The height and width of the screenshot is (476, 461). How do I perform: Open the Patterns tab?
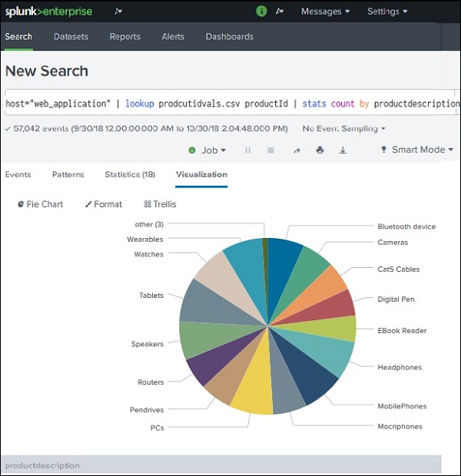[x=68, y=174]
